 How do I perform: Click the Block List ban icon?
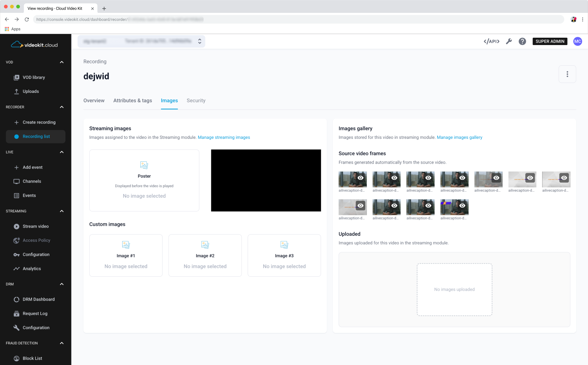17,358
